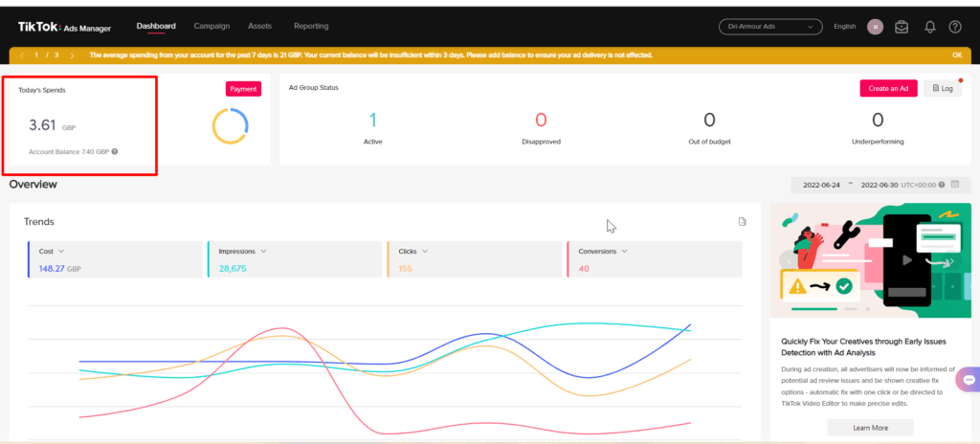Click the export icon in Trends panel
The height and width of the screenshot is (444, 980).
point(743,221)
